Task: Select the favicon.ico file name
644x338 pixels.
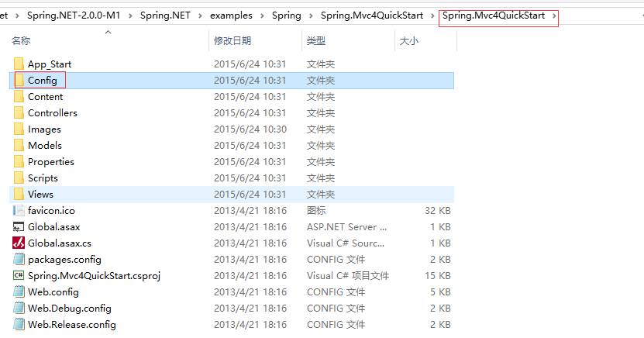Action: coord(51,211)
